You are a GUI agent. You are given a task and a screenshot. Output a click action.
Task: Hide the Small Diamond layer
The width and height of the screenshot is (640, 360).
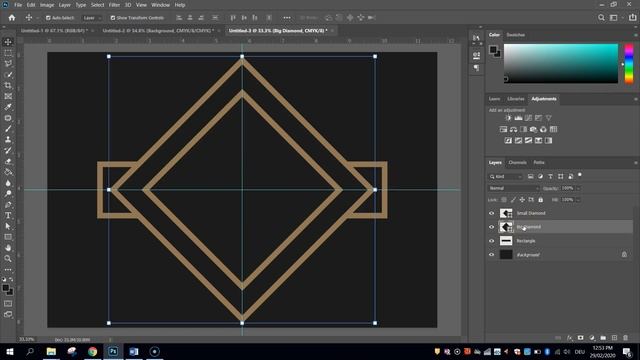point(491,213)
